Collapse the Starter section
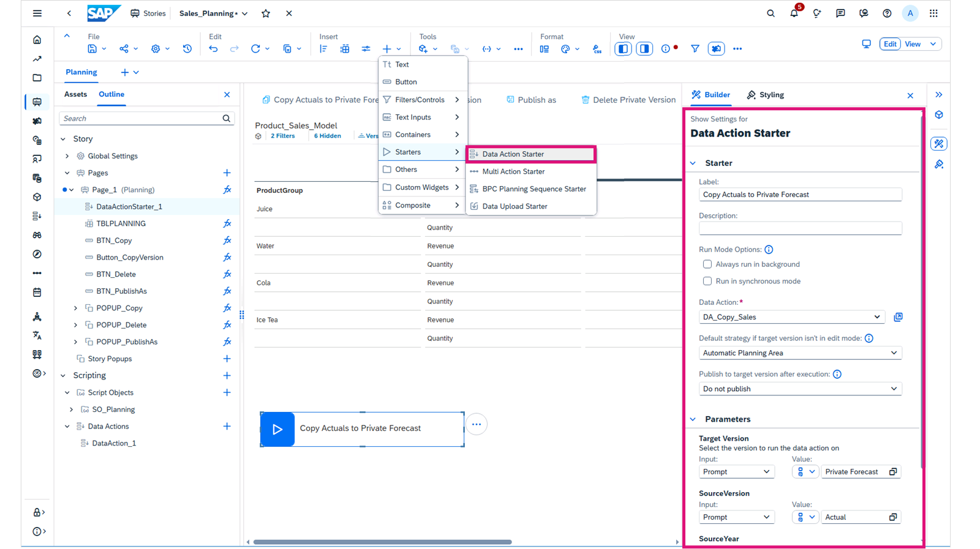 (x=693, y=163)
